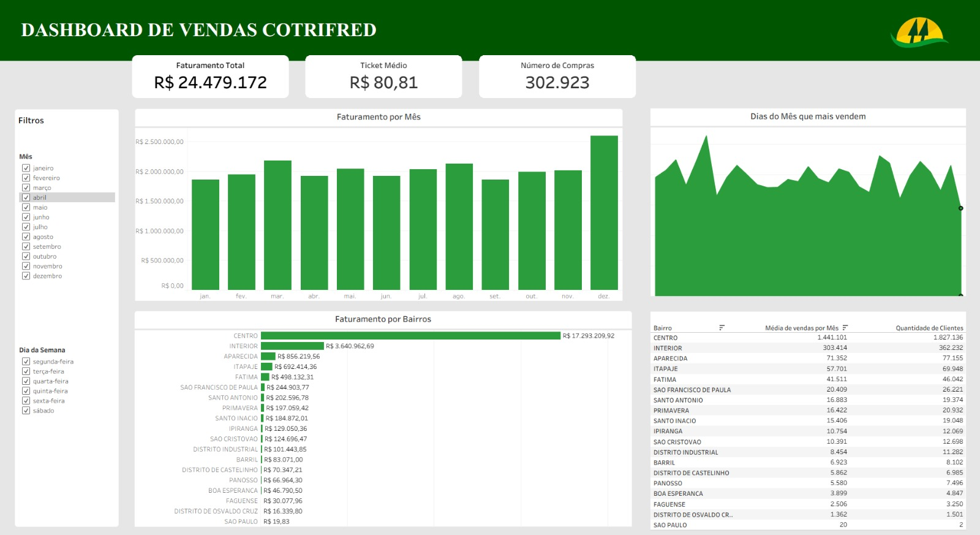The width and height of the screenshot is (980, 535).
Task: Click the ITAPAJE row in the table
Action: [x=808, y=369]
